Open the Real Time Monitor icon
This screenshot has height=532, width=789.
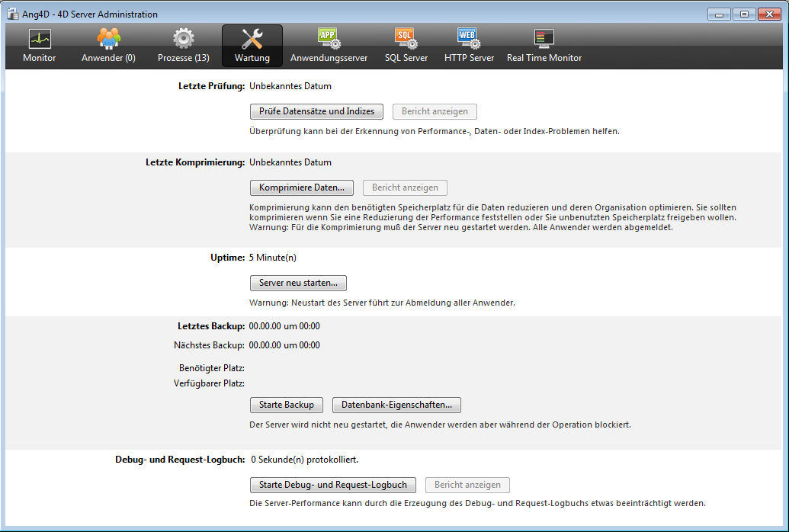pyautogui.click(x=544, y=39)
